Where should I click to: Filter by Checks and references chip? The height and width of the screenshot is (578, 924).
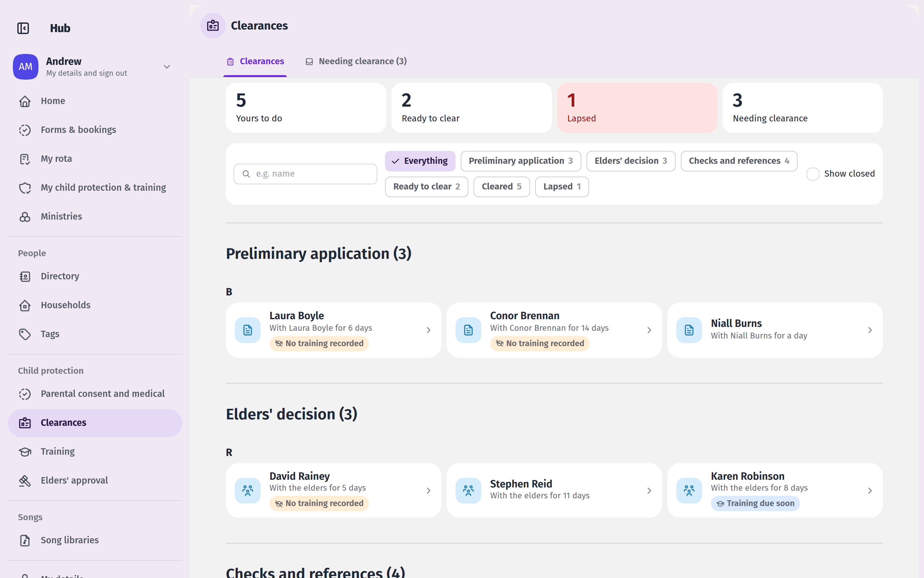pyautogui.click(x=739, y=161)
